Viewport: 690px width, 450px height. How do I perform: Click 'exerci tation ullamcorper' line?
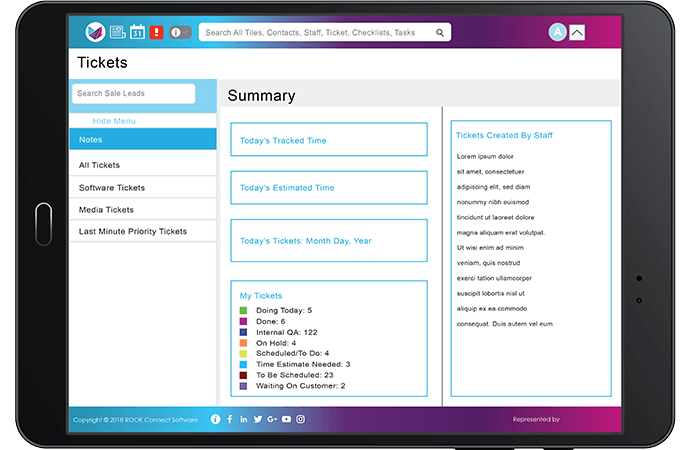494,278
